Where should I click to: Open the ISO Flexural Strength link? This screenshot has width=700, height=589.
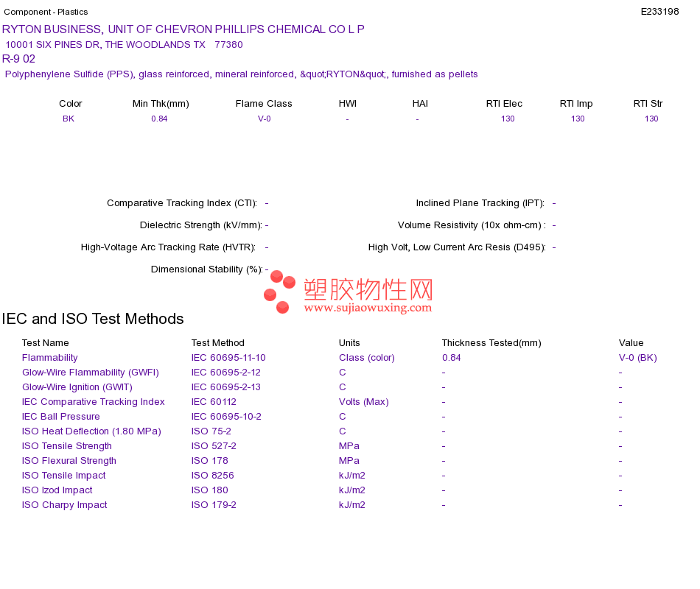point(69,460)
